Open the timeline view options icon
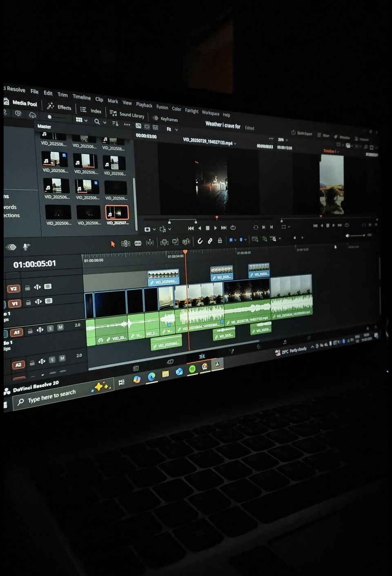392x576 pixels. point(11,247)
